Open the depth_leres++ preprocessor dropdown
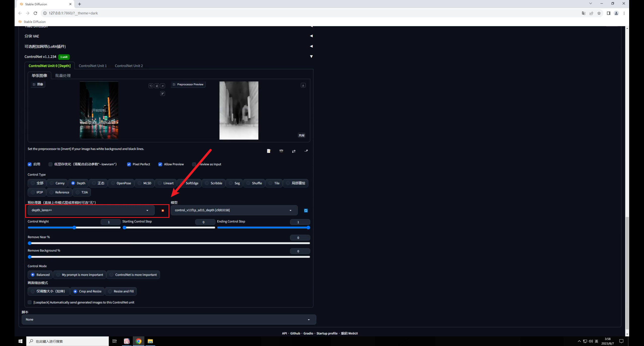This screenshot has width=644, height=346. (91, 210)
